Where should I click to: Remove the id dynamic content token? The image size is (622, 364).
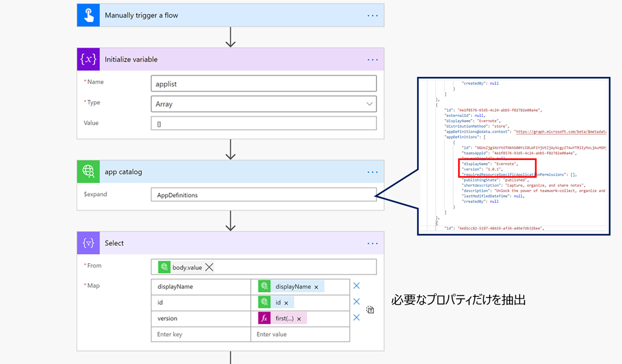286,303
